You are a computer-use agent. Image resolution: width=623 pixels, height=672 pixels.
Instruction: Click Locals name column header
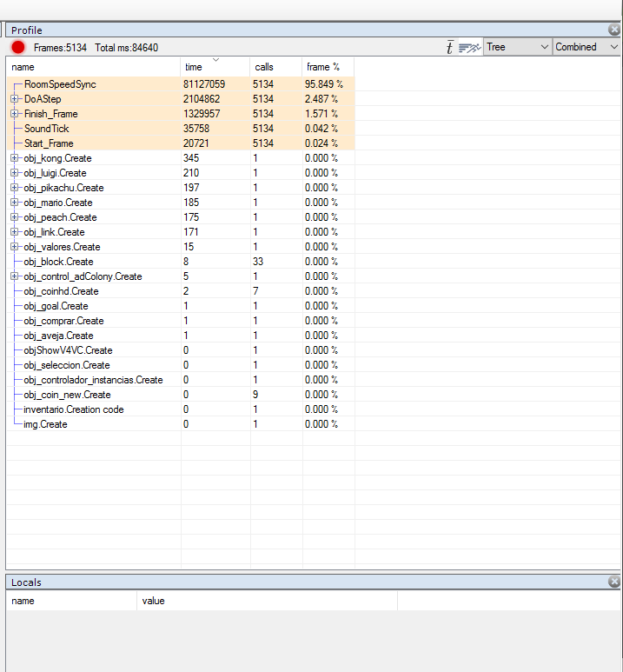(x=71, y=601)
